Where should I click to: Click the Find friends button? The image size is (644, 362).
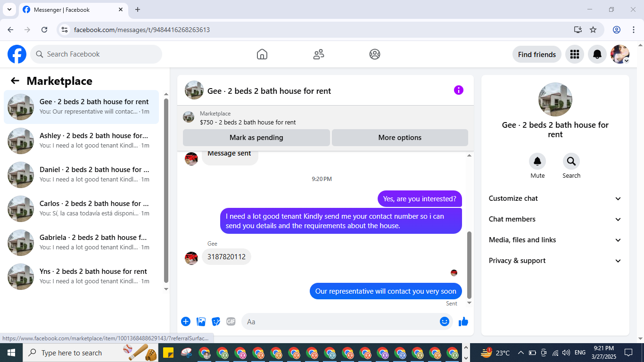tap(537, 54)
